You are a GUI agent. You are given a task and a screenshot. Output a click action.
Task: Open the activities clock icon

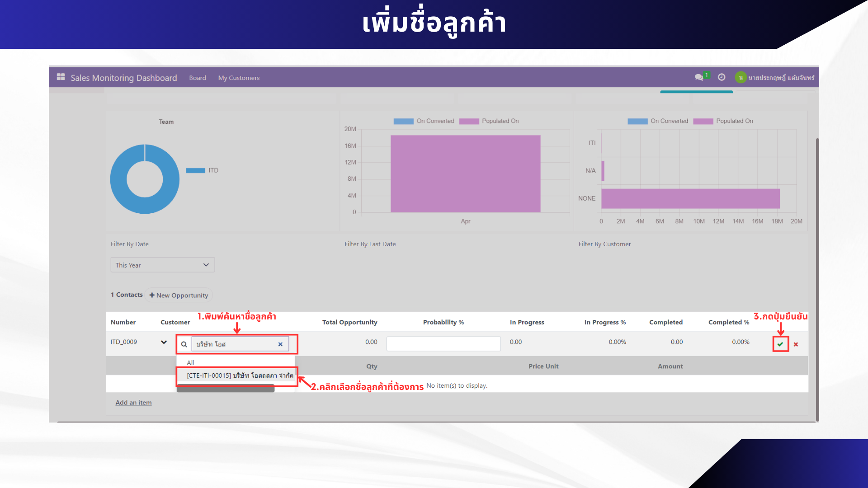point(722,77)
